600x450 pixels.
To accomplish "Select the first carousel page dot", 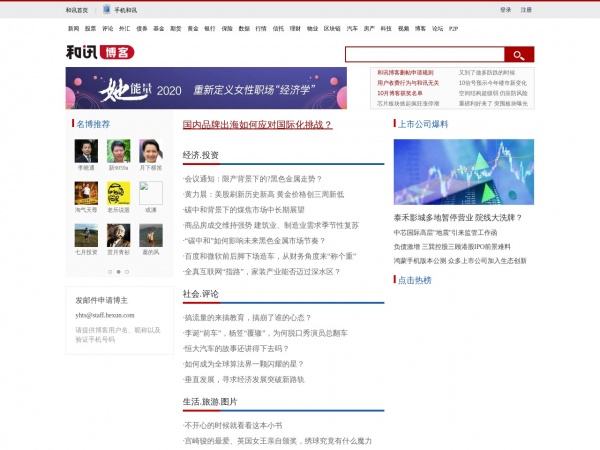I will (110, 272).
